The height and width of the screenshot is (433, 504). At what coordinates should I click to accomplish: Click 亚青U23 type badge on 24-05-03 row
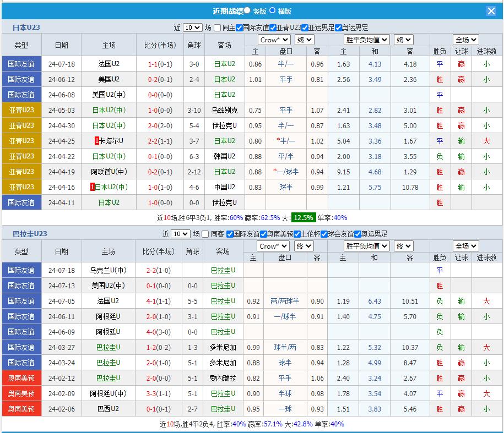click(x=21, y=110)
